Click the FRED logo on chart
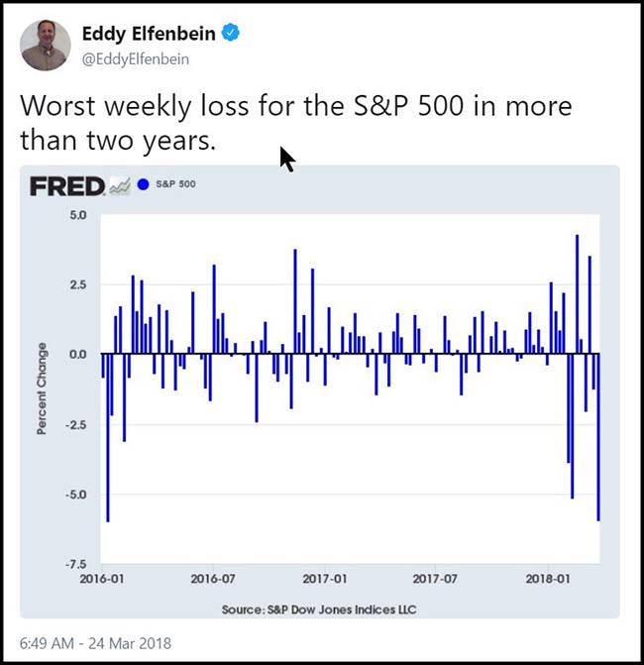 coord(66,185)
